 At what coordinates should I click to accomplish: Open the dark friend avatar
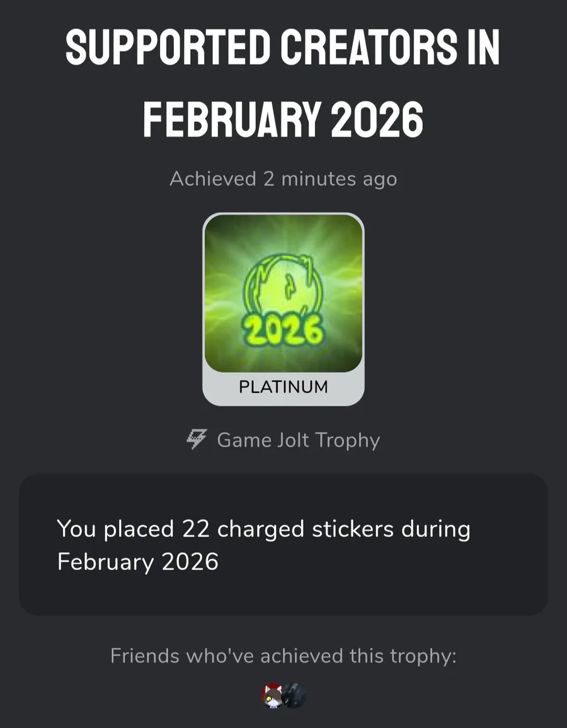click(294, 696)
